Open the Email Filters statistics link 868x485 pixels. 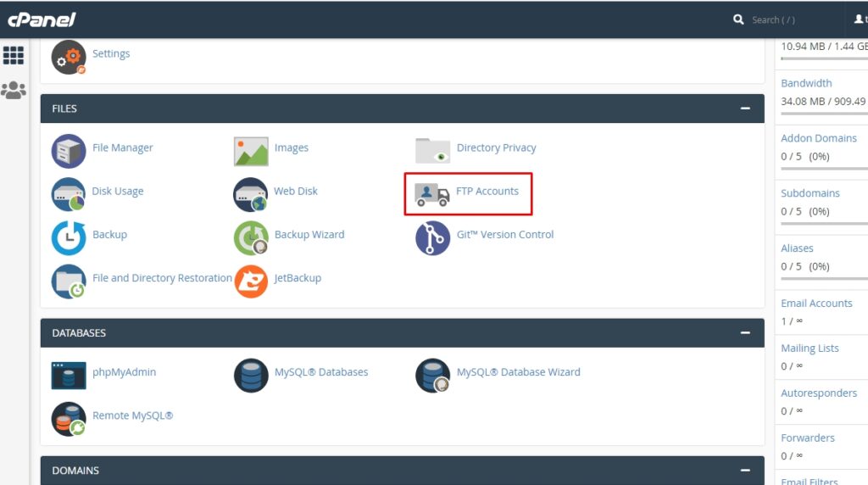coord(809,482)
